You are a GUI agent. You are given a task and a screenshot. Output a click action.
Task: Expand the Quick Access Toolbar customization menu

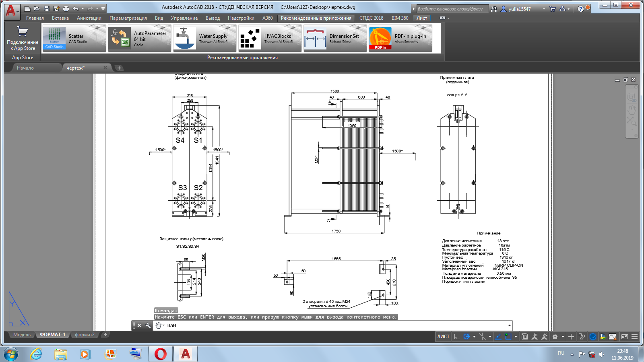(103, 8)
